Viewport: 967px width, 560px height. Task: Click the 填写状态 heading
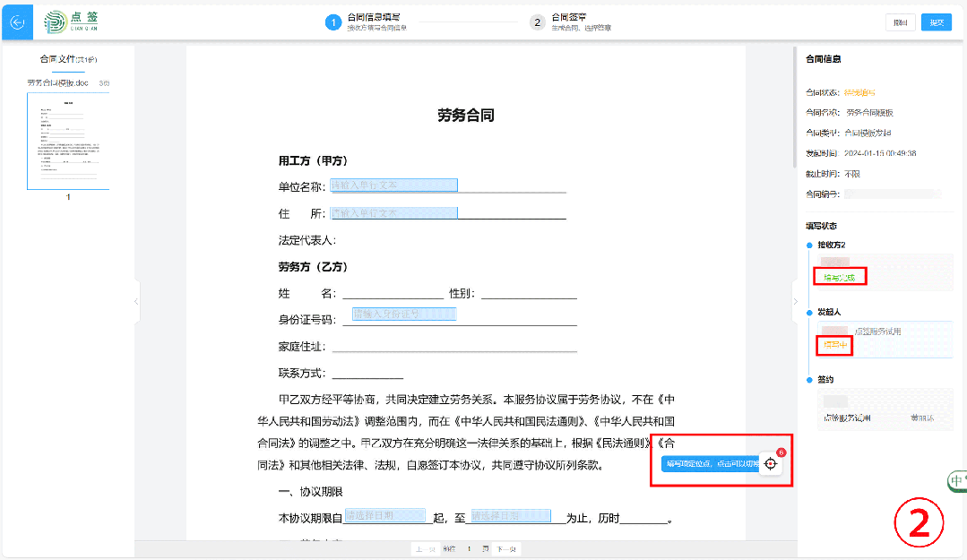point(822,226)
